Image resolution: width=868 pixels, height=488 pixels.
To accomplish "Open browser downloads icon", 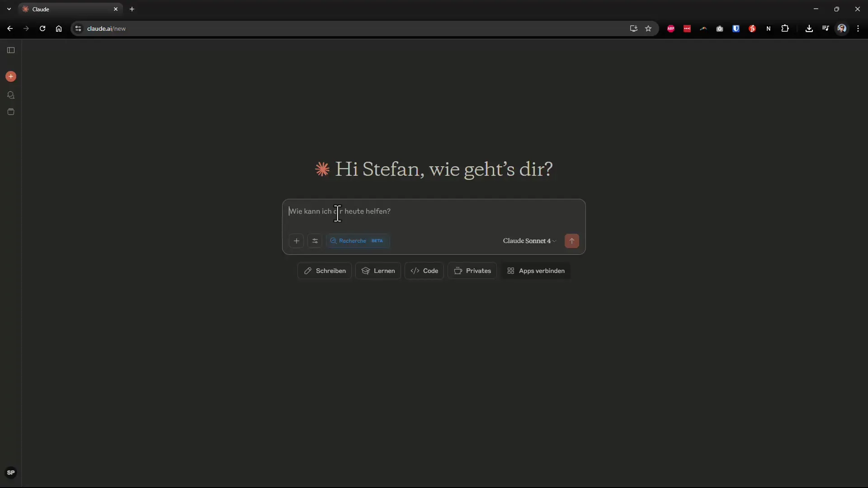I will pos(809,28).
